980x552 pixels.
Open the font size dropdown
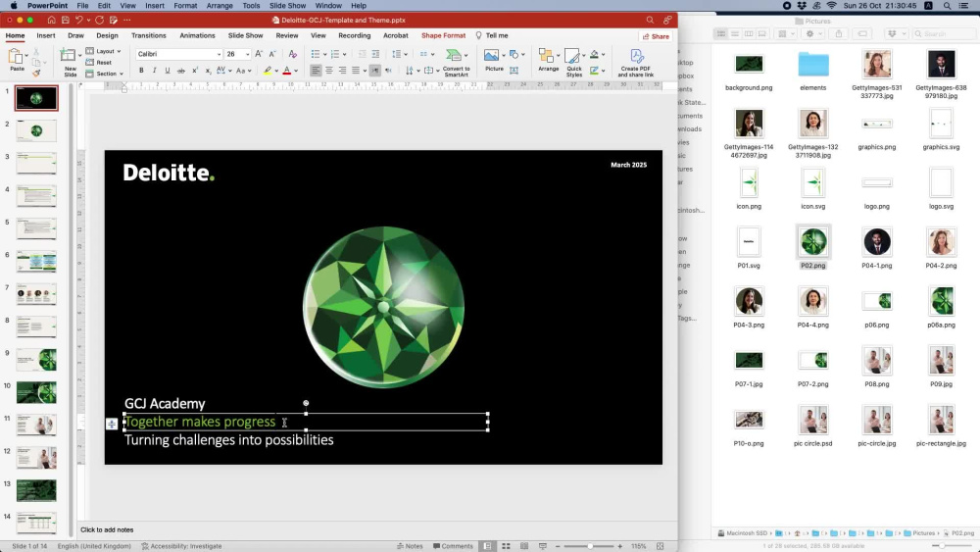tap(248, 54)
